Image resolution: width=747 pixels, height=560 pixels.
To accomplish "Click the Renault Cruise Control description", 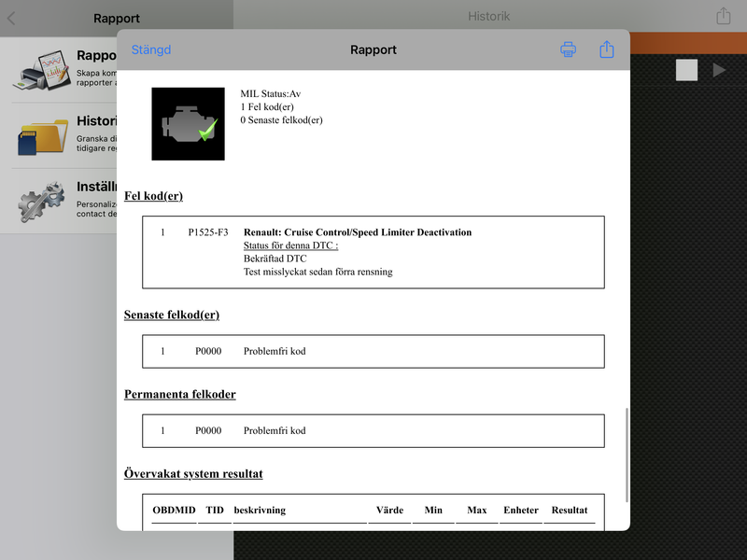I will click(358, 232).
